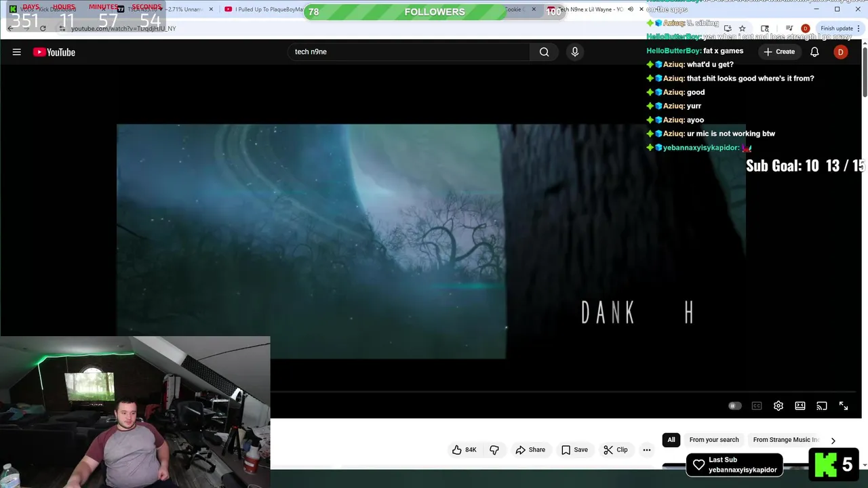Select the Tech N9ne x Lil Wayne tab

click(594, 9)
